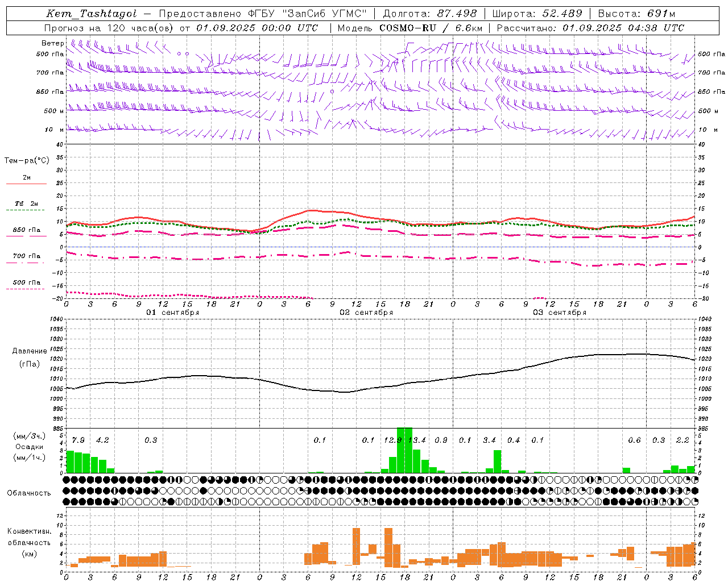Select the 'Долгота: 87.498' header value
This screenshot has height=582, width=728.
[x=431, y=14]
